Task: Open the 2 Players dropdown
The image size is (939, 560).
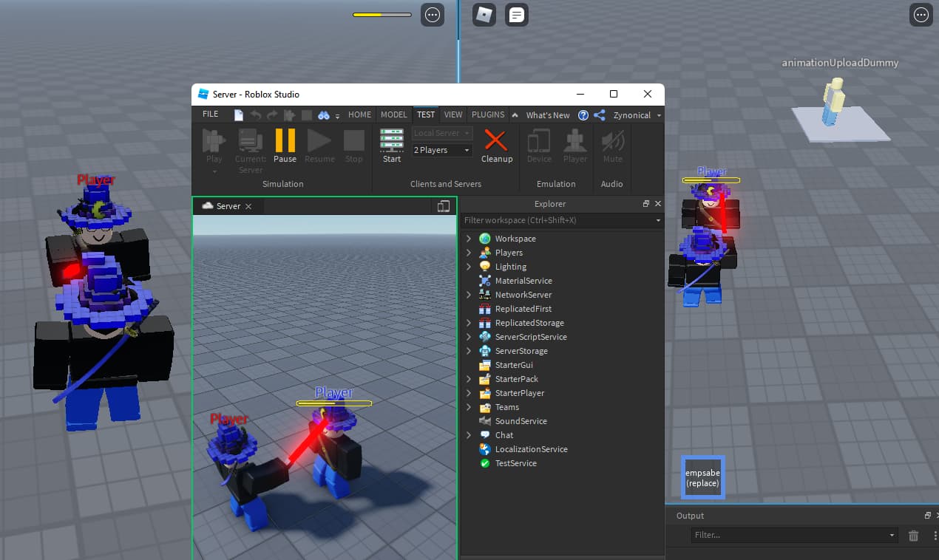Action: pyautogui.click(x=442, y=150)
